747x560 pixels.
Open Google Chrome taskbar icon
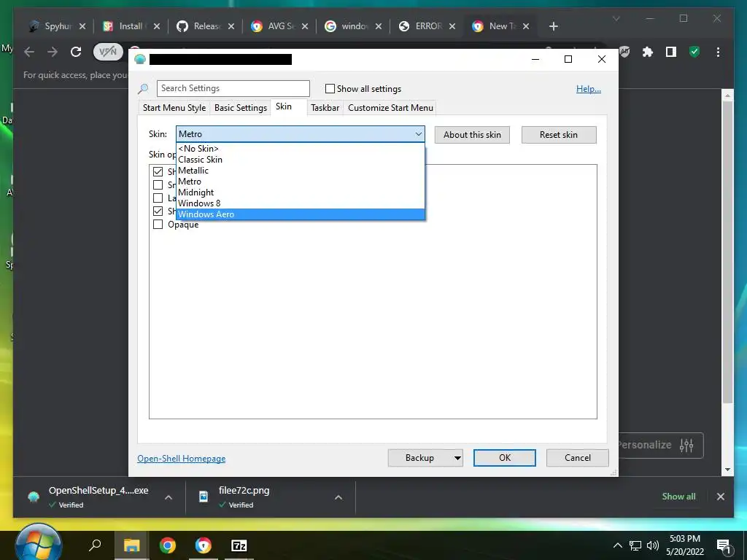[x=168, y=545]
